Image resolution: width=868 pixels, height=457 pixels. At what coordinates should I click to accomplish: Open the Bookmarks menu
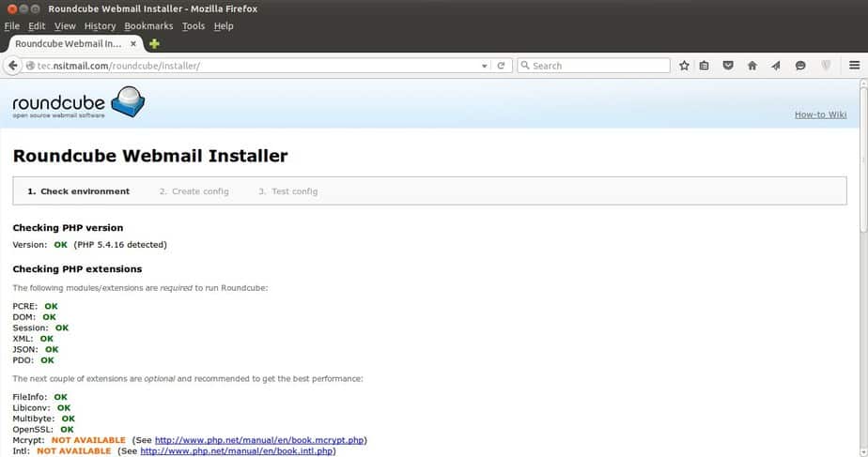pos(148,26)
